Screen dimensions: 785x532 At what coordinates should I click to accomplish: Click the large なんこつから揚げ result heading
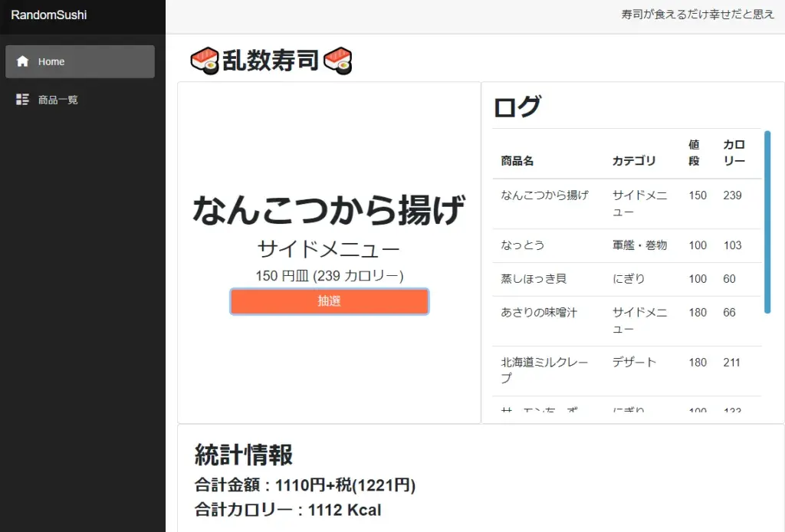(329, 210)
